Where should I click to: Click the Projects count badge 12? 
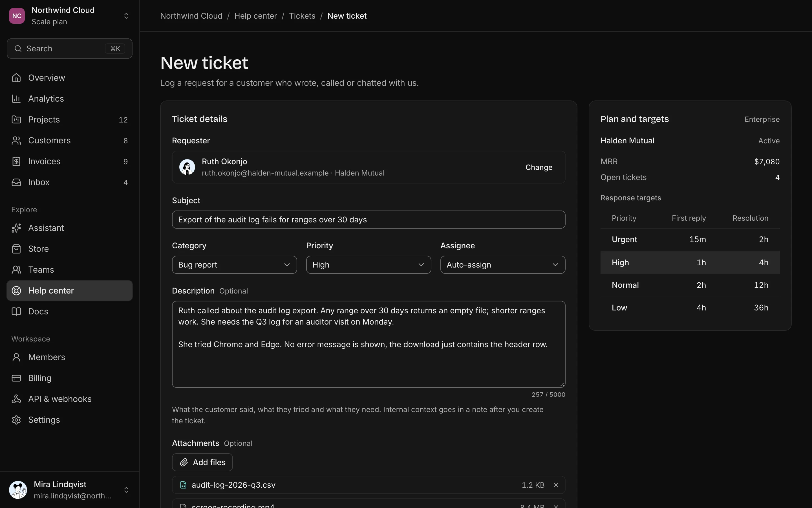pos(123,120)
